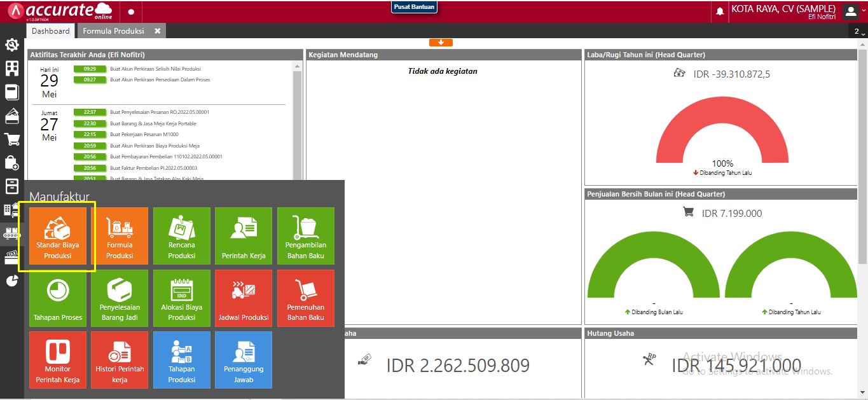Viewport: 868px width, 400px height.
Task: Open Histori Perintah Kerja tile
Action: pos(120,360)
